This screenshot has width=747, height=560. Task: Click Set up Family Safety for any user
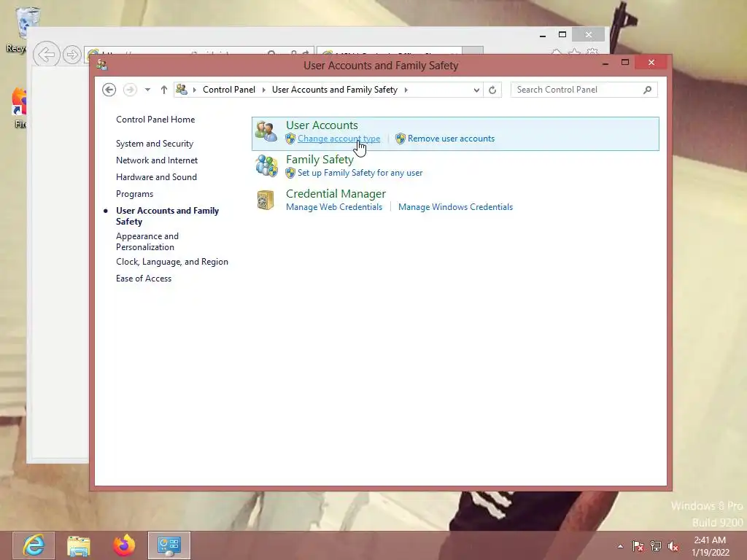(360, 173)
